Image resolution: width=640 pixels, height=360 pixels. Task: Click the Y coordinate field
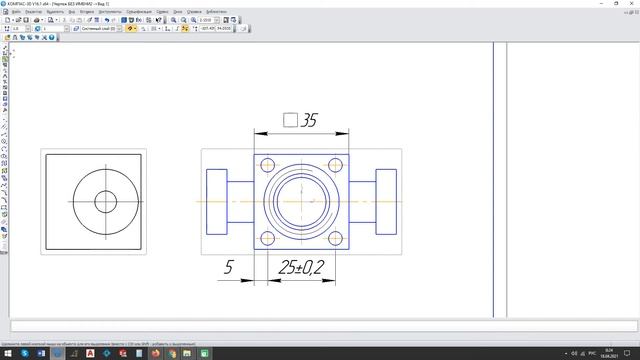tap(224, 29)
